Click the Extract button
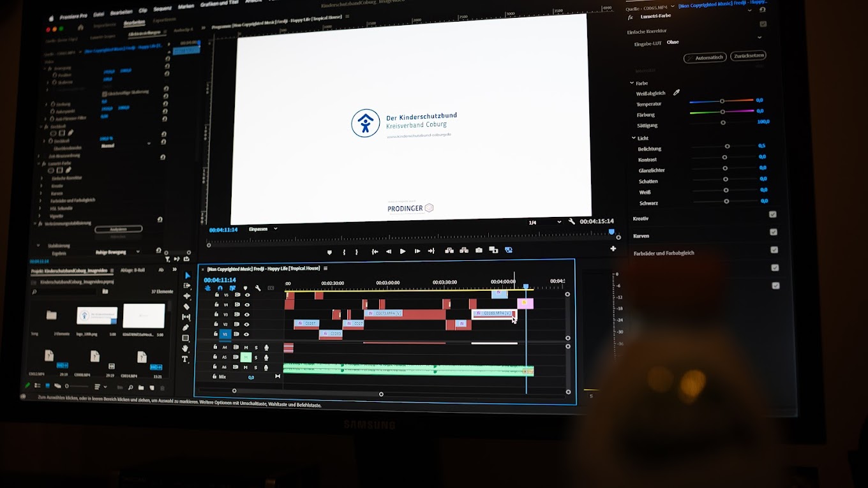868x488 pixels. pyautogui.click(x=464, y=251)
